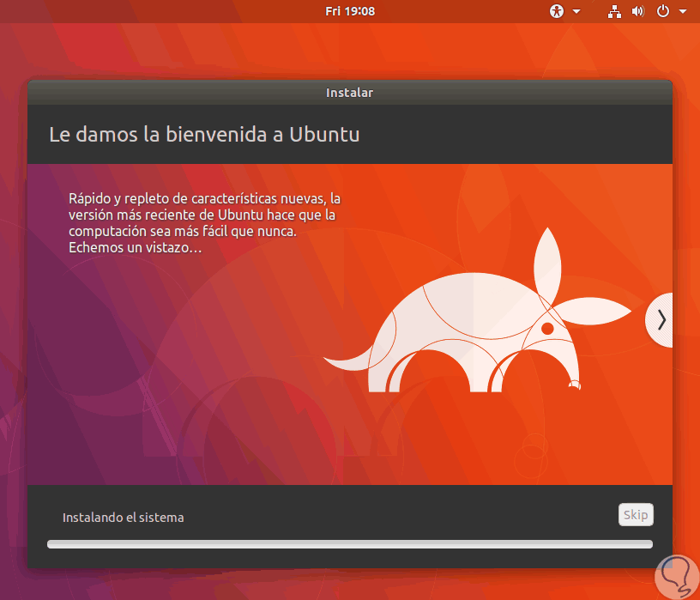The width and height of the screenshot is (700, 600).
Task: Click the wired network status icon
Action: [614, 12]
